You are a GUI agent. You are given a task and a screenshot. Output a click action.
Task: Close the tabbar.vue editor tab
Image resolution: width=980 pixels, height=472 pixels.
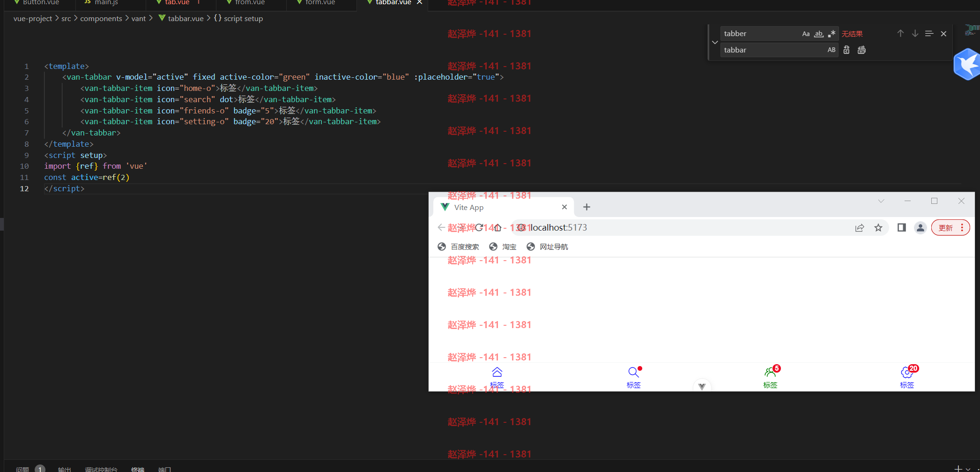point(420,3)
